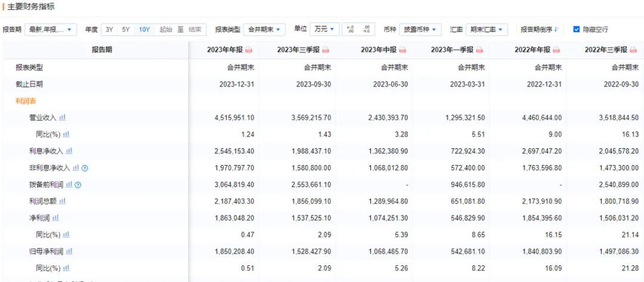Show chart icon for 净利润 同比(%)
The image size is (644, 282).
(x=66, y=234)
